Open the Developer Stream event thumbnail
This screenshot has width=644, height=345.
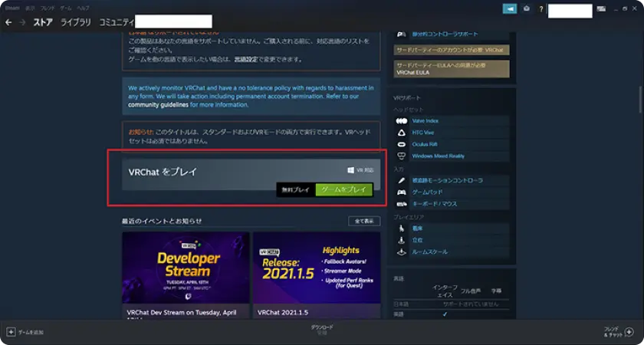coord(186,268)
